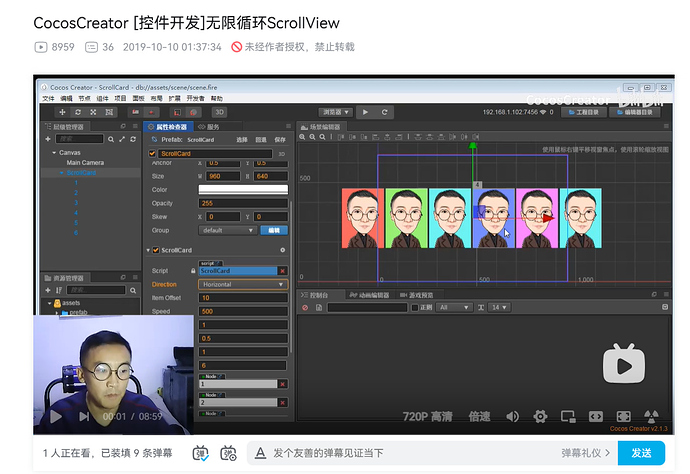Open the 开发者 menu
The height and width of the screenshot is (474, 690).
pos(195,98)
